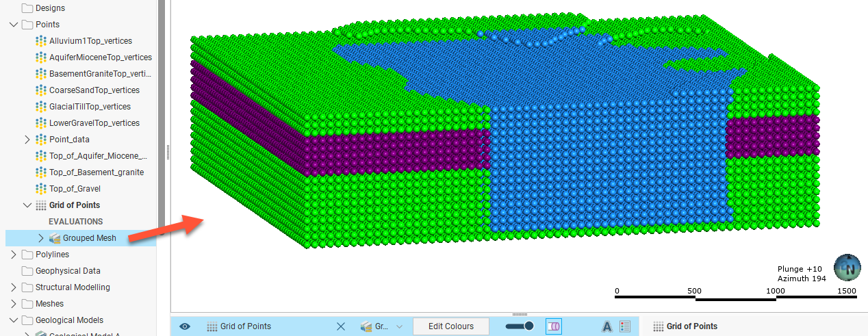Collapse the Grid of Points node
The image size is (868, 336).
pyautogui.click(x=27, y=205)
